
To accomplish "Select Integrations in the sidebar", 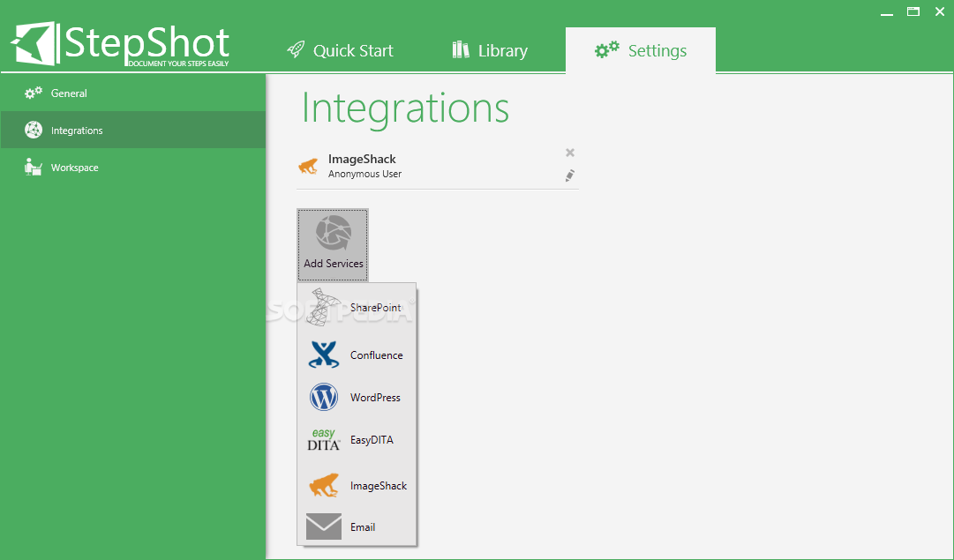I will (x=133, y=131).
